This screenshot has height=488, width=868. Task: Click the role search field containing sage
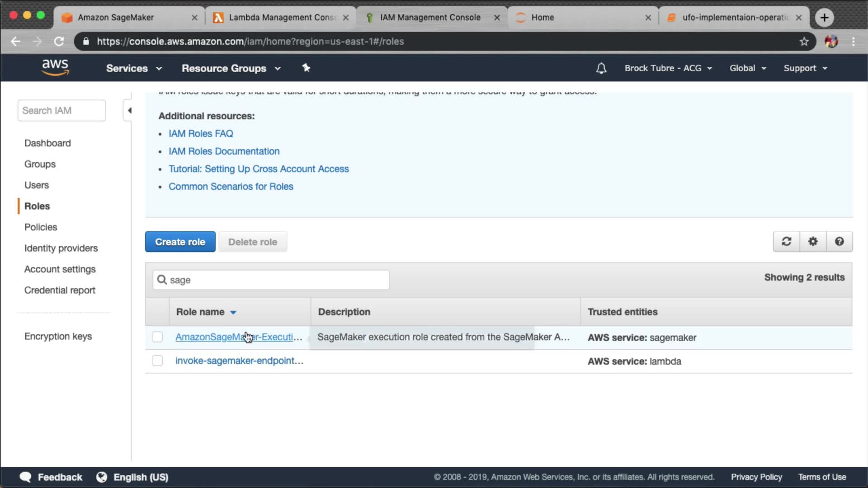tap(271, 280)
